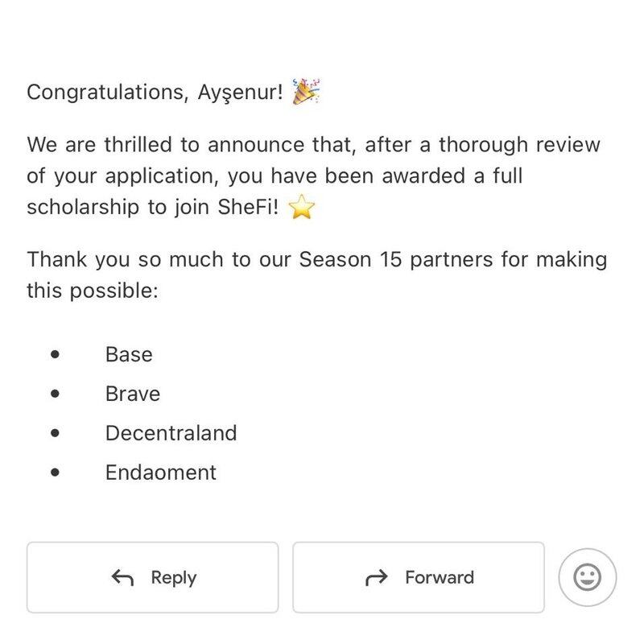Select the Brave partner list item
This screenshot has height=644, width=644.
click(x=133, y=394)
